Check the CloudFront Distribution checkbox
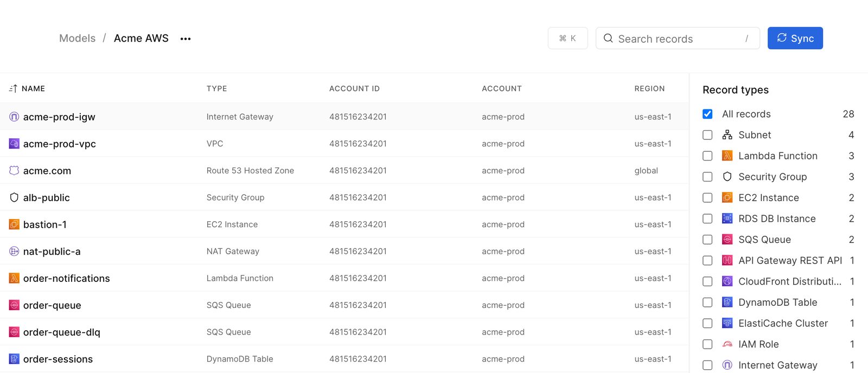The image size is (868, 373). tap(707, 281)
